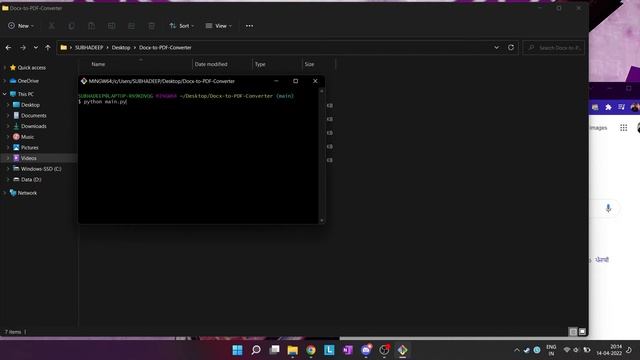Viewport: 640px width, 360px height.
Task: Click Desktop in the address bar path
Action: pos(121,48)
